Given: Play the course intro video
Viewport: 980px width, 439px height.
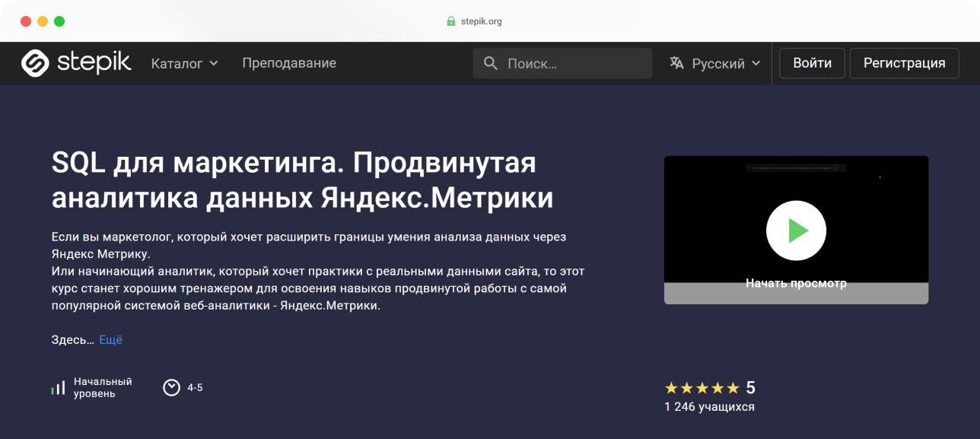Looking at the screenshot, I should pos(796,231).
